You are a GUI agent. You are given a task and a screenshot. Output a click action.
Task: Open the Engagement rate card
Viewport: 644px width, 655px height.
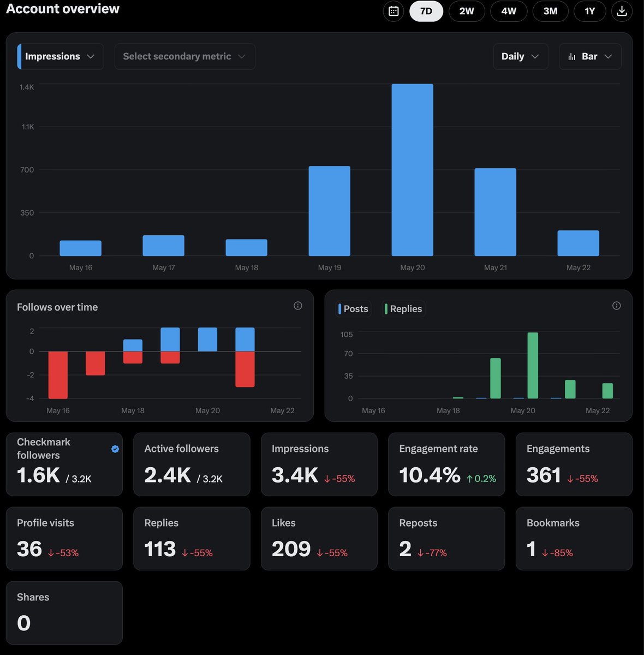pyautogui.click(x=446, y=465)
